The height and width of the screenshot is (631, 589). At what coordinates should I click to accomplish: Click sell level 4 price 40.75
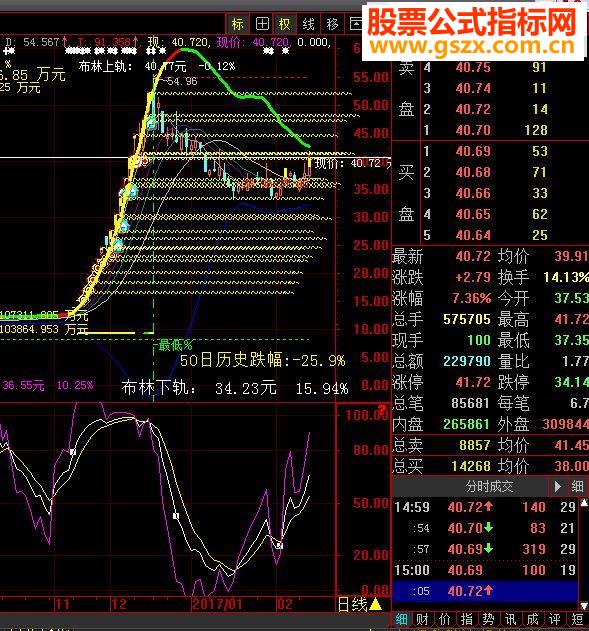pos(473,68)
